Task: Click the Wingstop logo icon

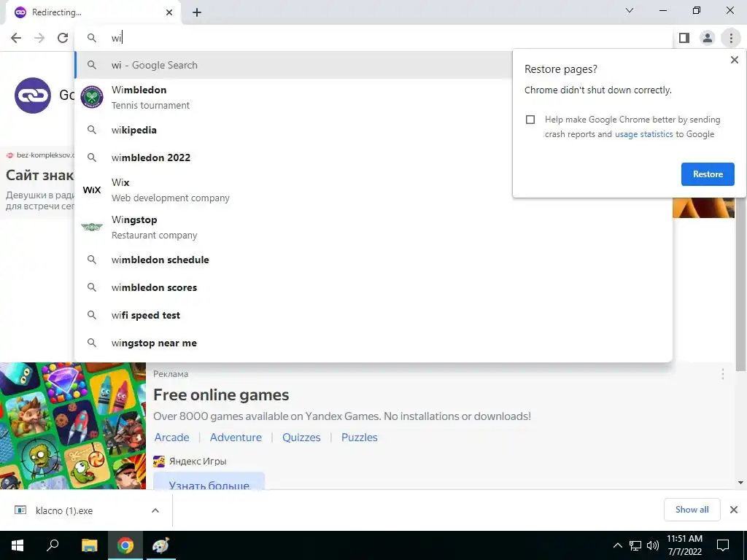Action: [92, 227]
